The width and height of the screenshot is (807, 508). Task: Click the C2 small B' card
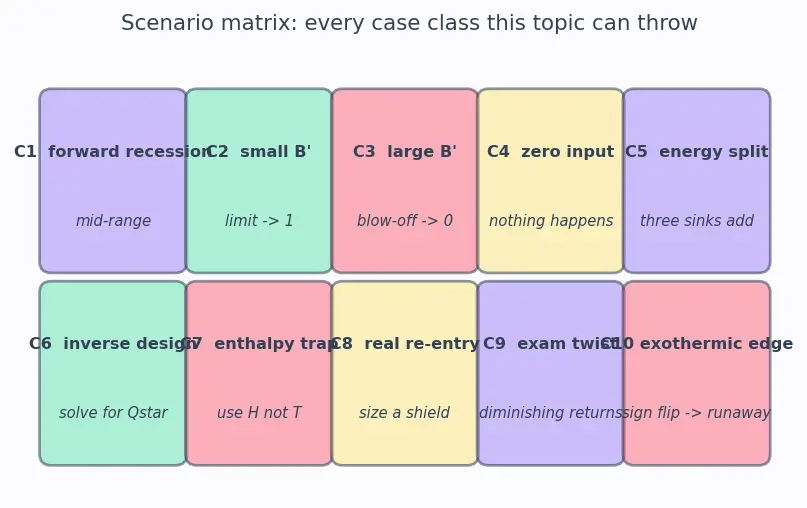259,180
